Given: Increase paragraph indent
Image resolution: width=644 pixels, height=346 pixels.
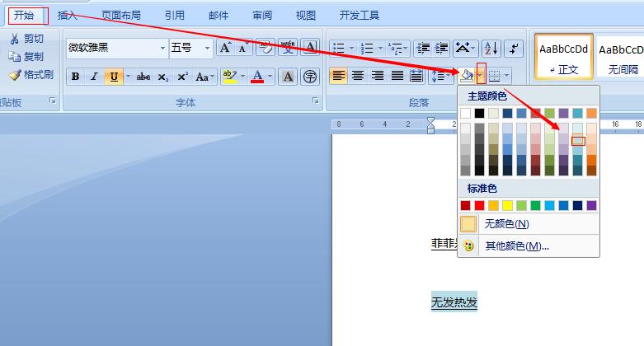Looking at the screenshot, I should (x=441, y=49).
